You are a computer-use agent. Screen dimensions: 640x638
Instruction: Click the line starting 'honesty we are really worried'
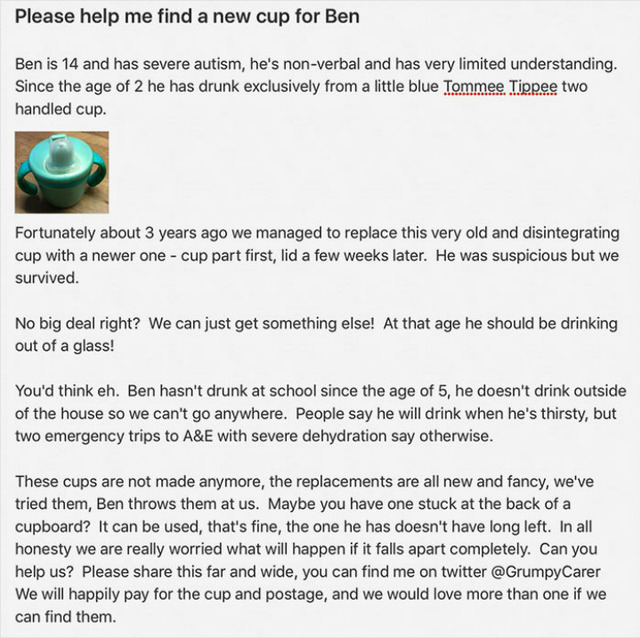pos(306,549)
